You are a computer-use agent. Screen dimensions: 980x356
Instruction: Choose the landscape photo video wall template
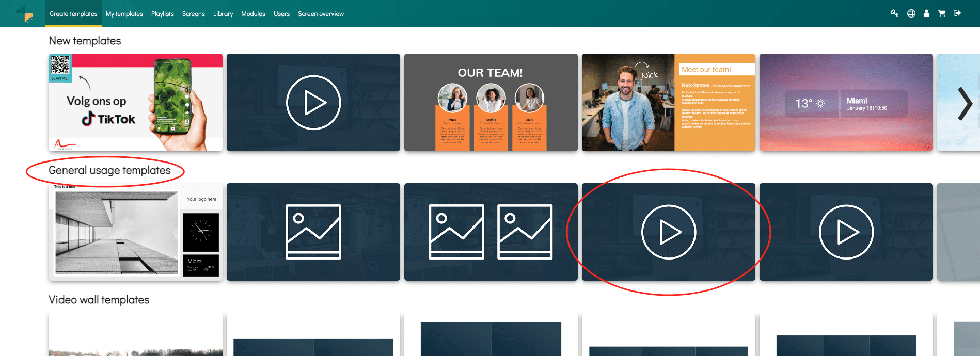point(136,334)
